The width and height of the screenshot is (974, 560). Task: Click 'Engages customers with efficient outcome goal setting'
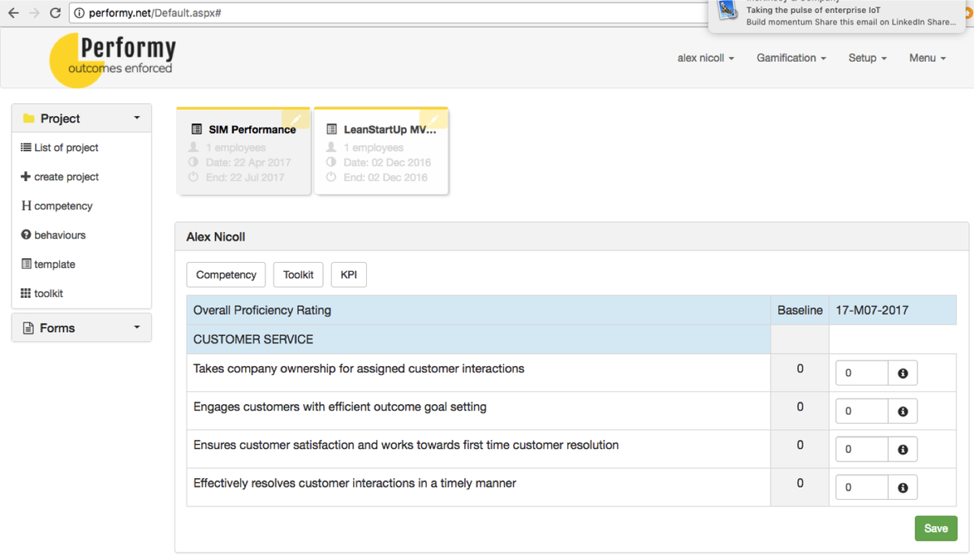coord(340,407)
